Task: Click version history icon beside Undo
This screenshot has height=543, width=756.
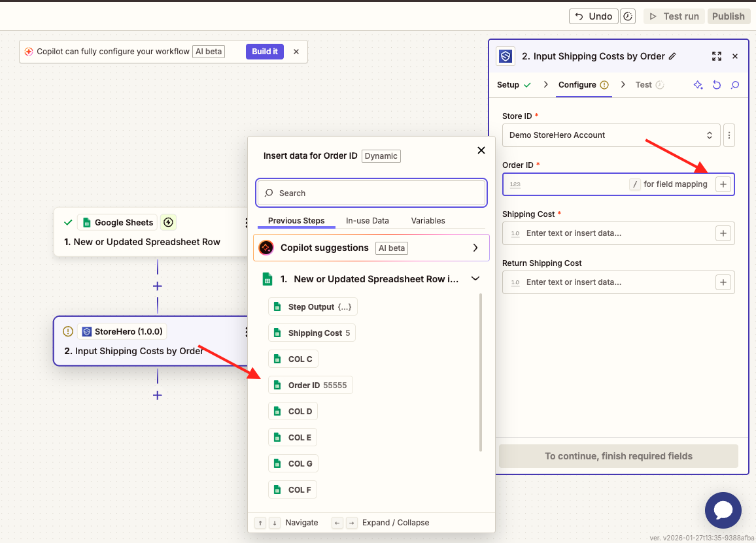Action: (x=627, y=16)
